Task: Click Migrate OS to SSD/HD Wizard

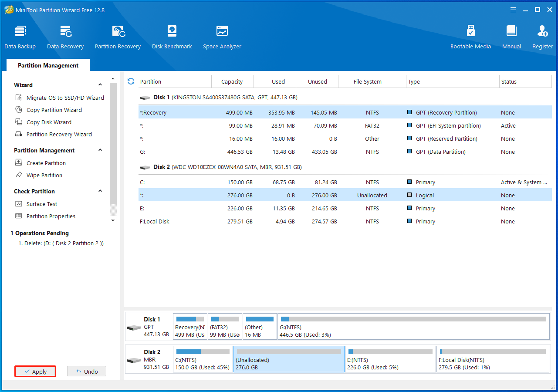Action: click(x=60, y=98)
